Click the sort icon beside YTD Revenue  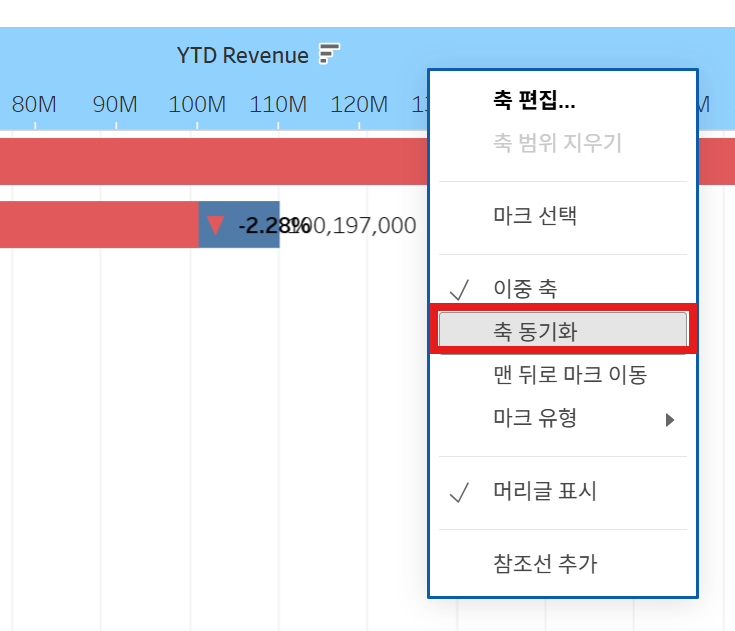329,54
